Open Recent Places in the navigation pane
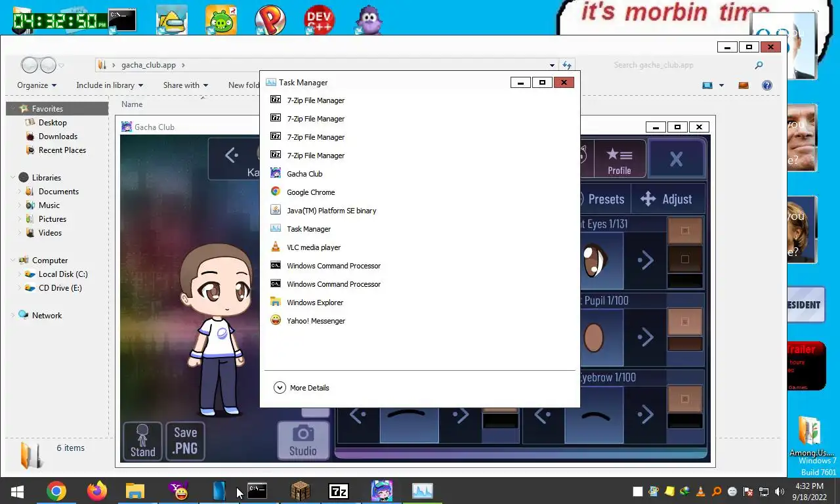 coord(62,150)
